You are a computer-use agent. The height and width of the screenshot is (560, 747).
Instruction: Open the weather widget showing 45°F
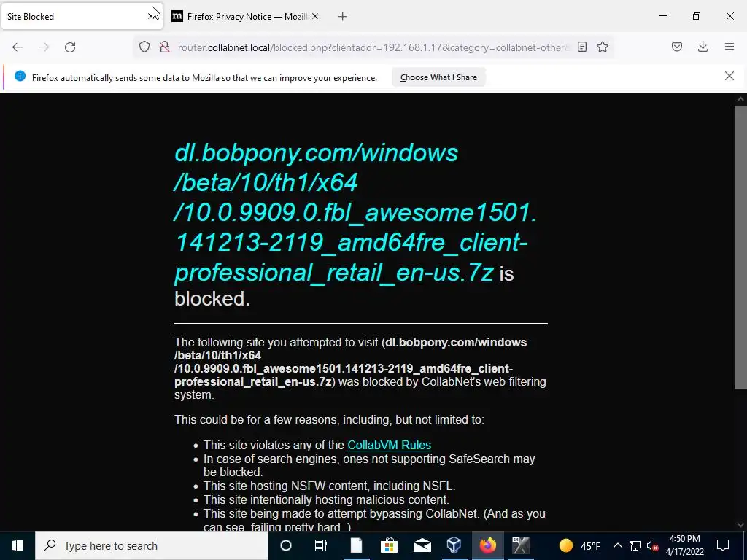pyautogui.click(x=579, y=545)
